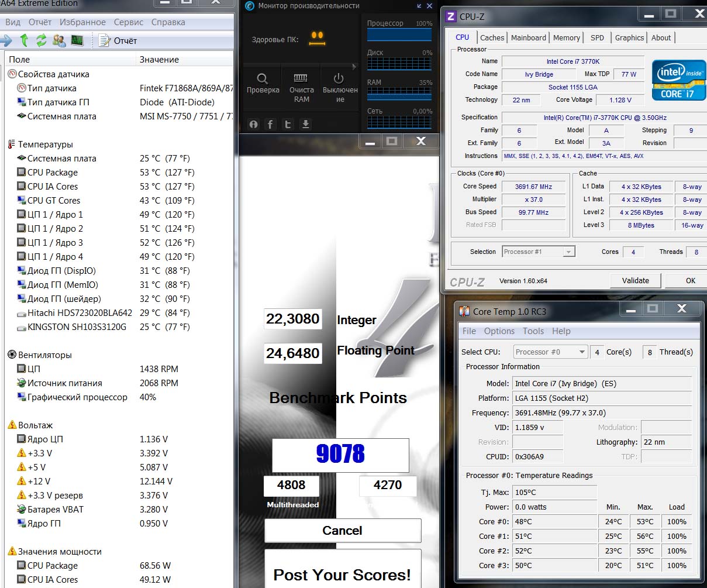Click the RAM usage graph bar
The image size is (707, 588).
click(399, 94)
